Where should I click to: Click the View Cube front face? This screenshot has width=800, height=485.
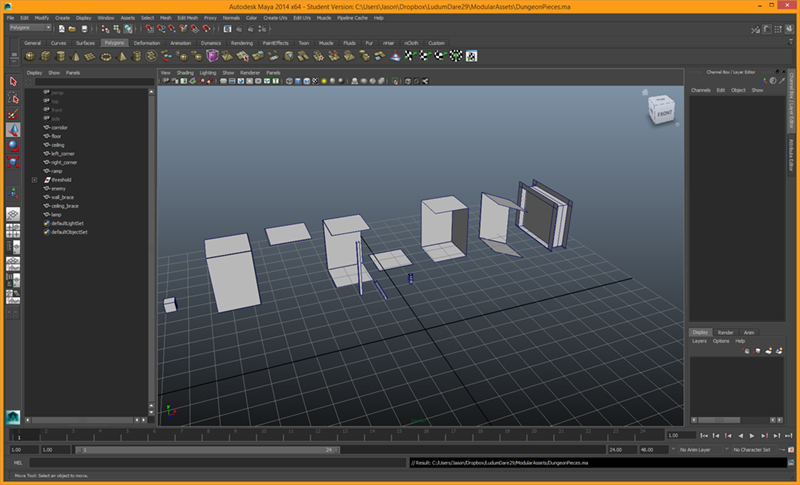coord(664,113)
